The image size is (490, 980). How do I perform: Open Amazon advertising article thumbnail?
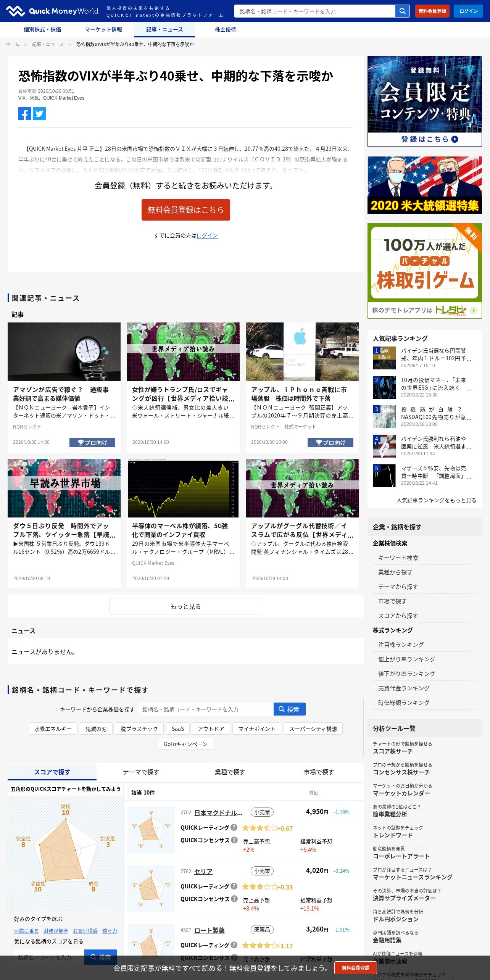64,352
